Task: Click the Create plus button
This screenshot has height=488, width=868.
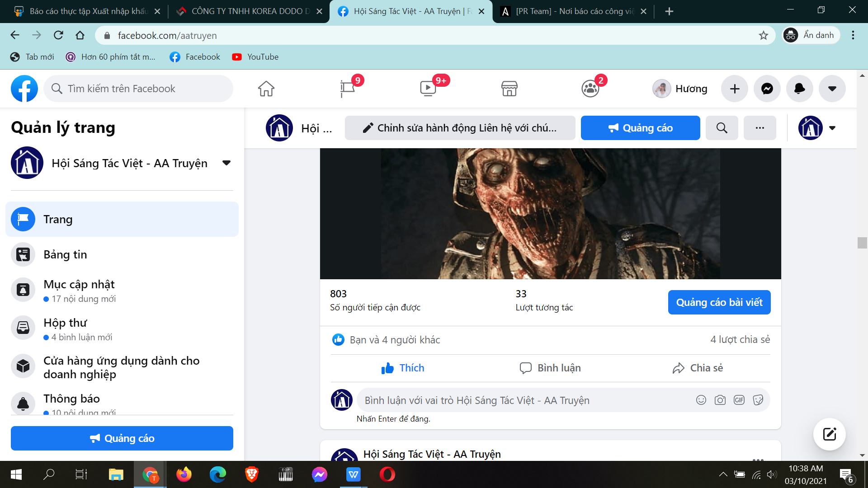Action: pyautogui.click(x=735, y=89)
